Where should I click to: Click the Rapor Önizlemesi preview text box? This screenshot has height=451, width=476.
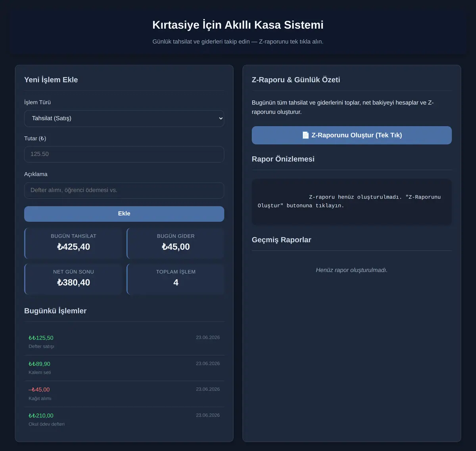click(x=351, y=202)
